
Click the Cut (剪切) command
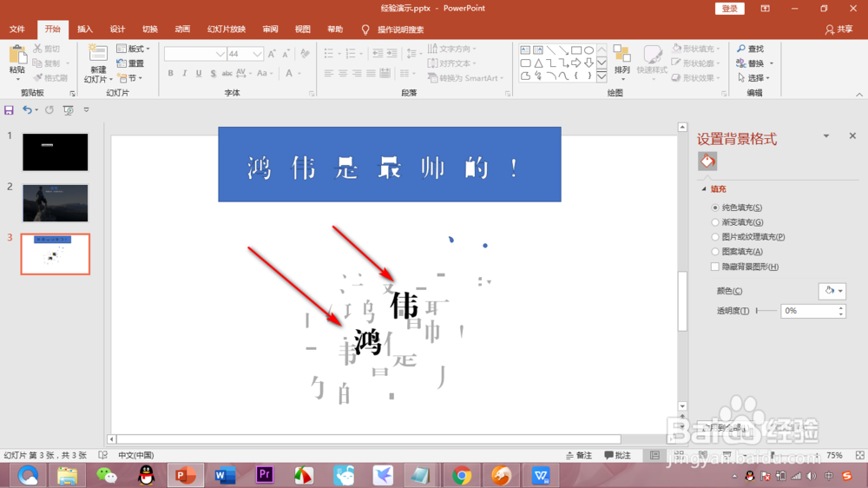pyautogui.click(x=47, y=49)
